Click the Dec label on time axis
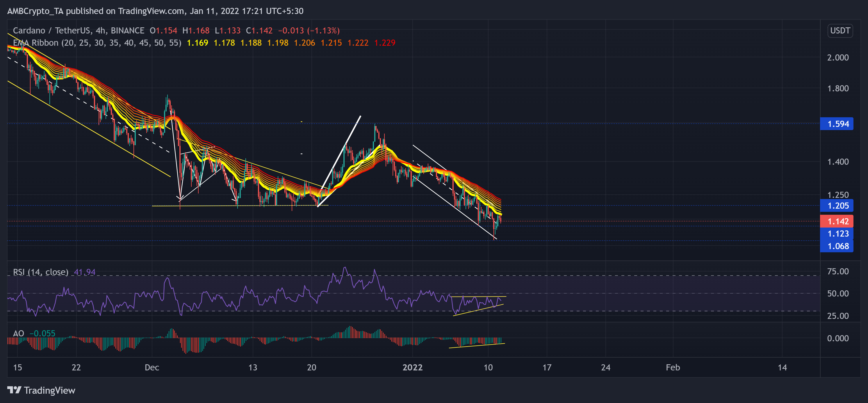Image resolution: width=868 pixels, height=403 pixels. coord(152,367)
